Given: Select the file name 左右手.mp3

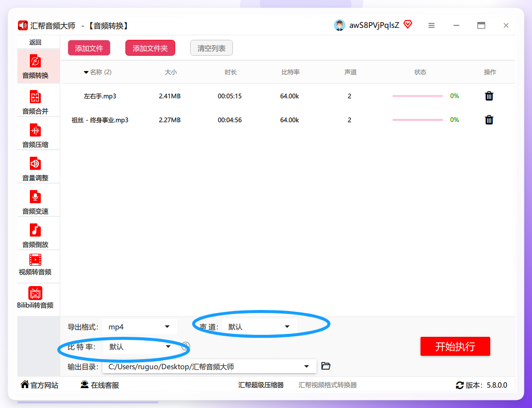Looking at the screenshot, I should [100, 96].
